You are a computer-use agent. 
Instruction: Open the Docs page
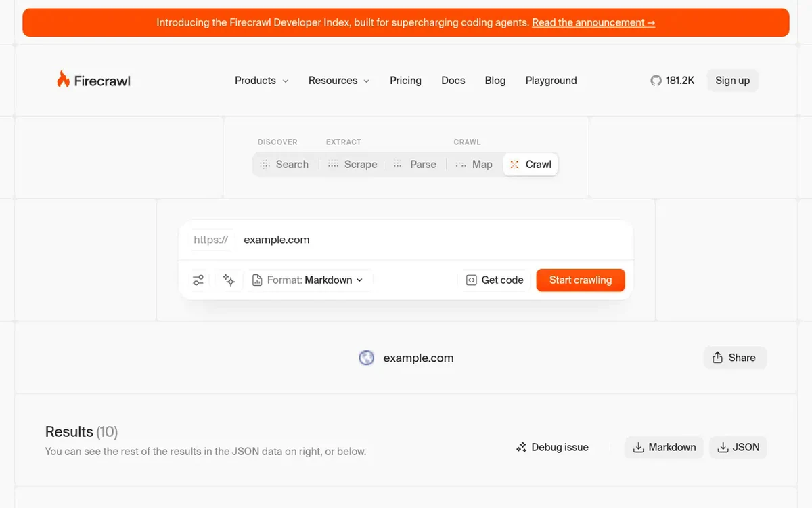tap(453, 80)
